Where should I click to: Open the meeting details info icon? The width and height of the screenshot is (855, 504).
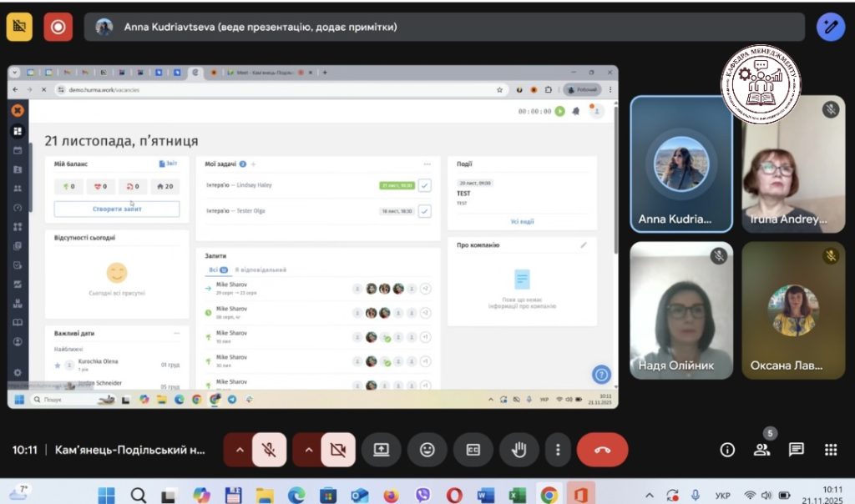tap(727, 450)
